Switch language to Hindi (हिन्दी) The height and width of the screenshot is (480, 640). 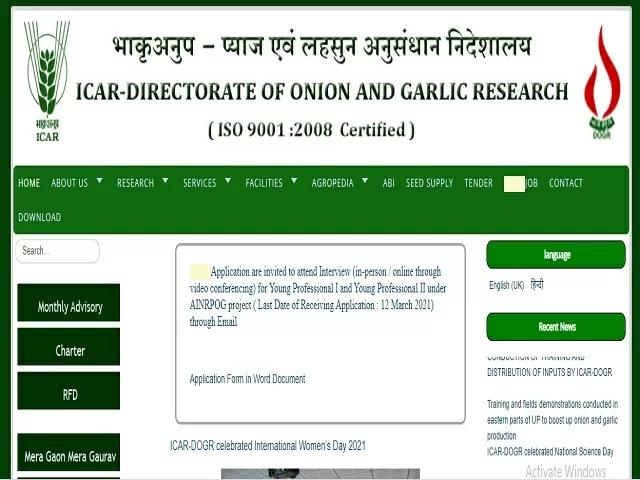pos(537,284)
